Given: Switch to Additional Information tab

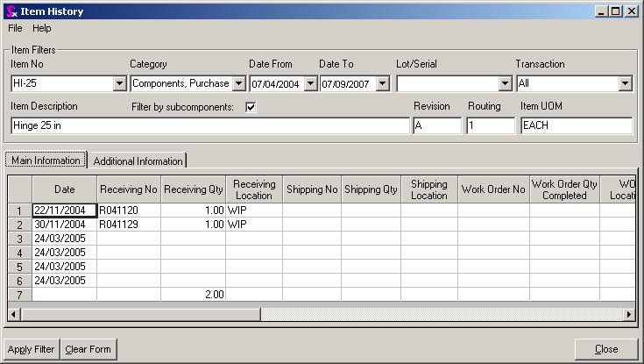Looking at the screenshot, I should [x=138, y=161].
